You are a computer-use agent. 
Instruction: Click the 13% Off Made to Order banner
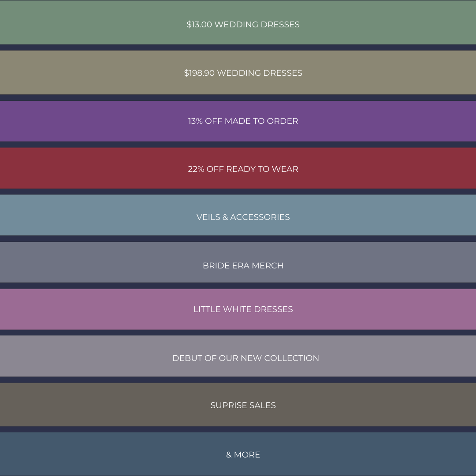point(238,121)
